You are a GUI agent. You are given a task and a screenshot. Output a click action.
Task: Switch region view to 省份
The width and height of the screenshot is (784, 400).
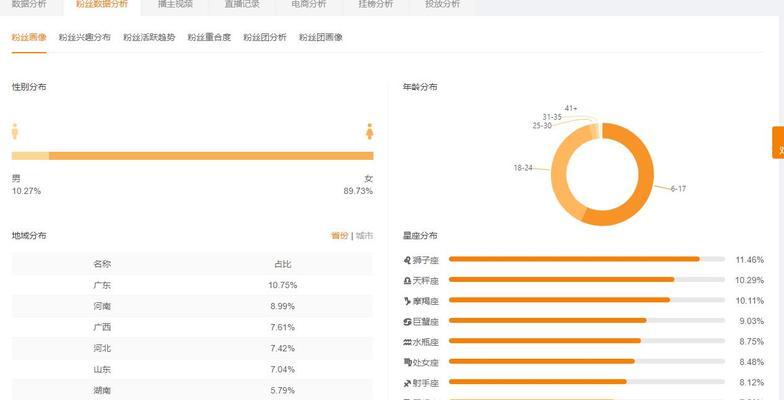tap(340, 236)
